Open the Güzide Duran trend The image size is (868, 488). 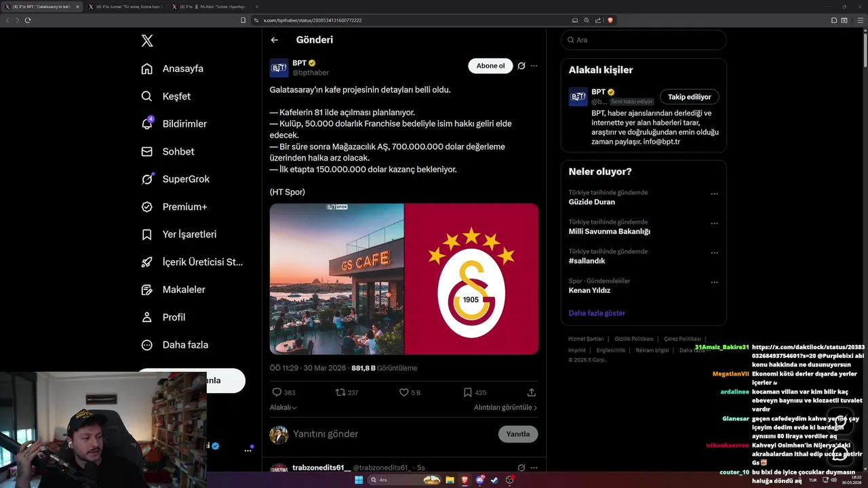(592, 202)
